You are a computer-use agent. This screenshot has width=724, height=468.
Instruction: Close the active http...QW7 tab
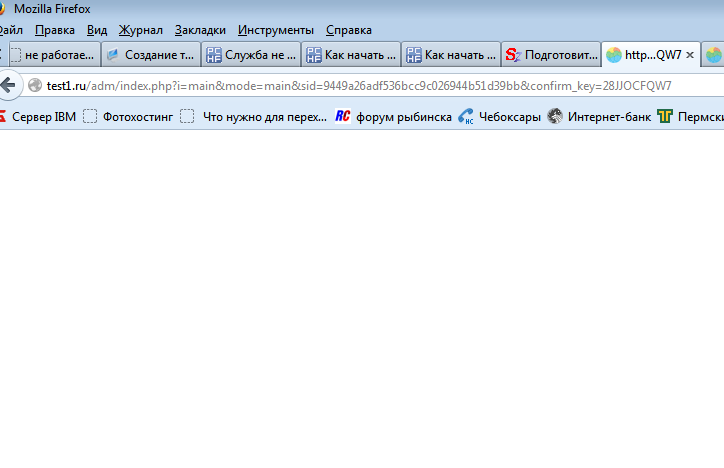[x=689, y=56]
